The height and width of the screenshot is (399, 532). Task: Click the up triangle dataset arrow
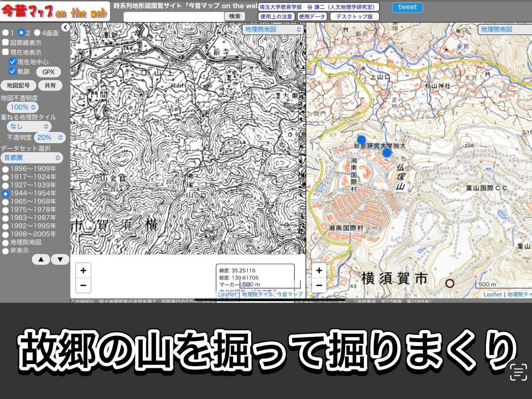[41, 260]
